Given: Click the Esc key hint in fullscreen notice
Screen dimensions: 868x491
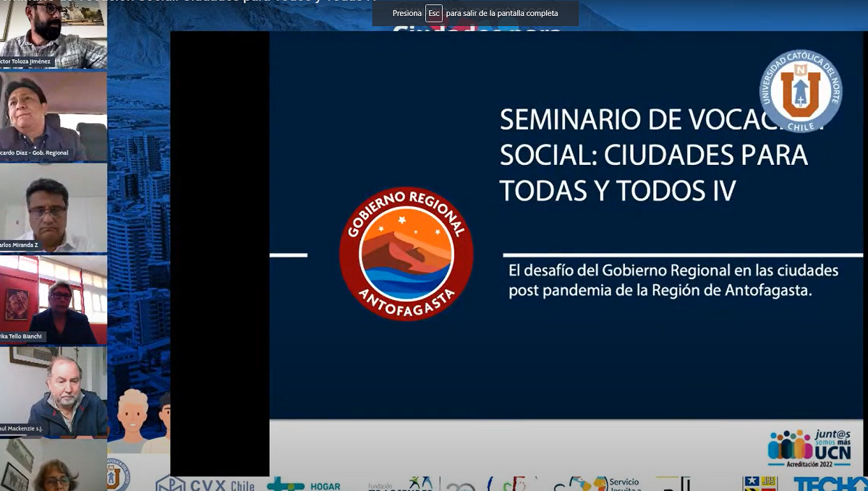Looking at the screenshot, I should pos(434,13).
